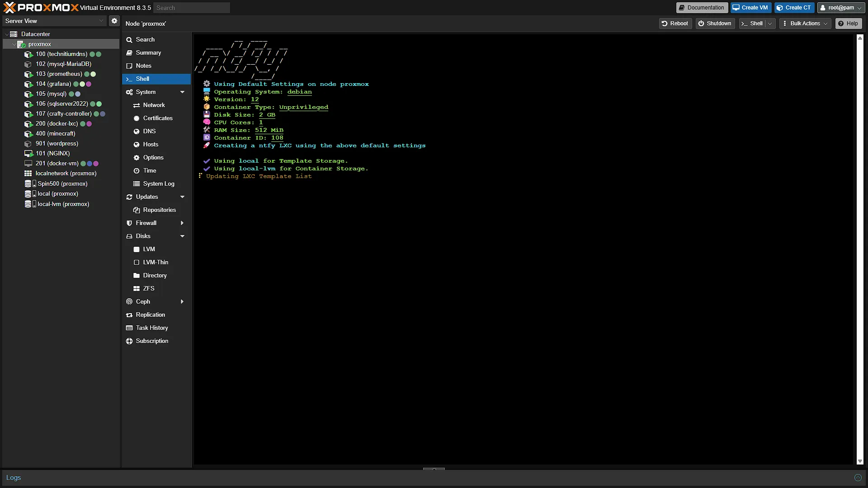Open the Server View dropdown
The image size is (868, 488).
coord(101,21)
